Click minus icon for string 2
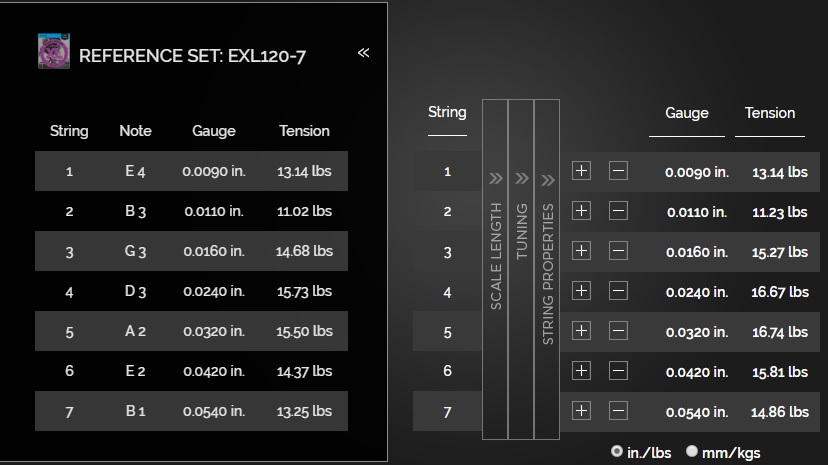Image resolution: width=828 pixels, height=465 pixels. click(x=618, y=211)
